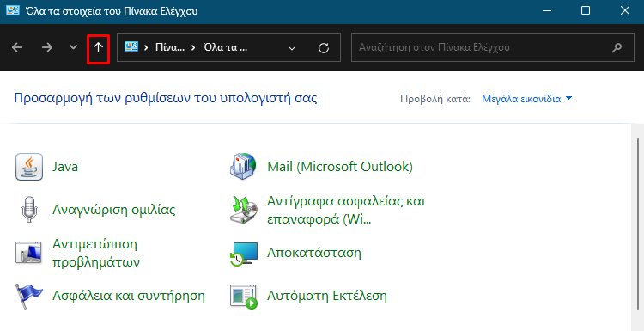Open the Recovery (Αποκατάσταση) monitor icon
The height and width of the screenshot is (331, 644).
(x=244, y=253)
